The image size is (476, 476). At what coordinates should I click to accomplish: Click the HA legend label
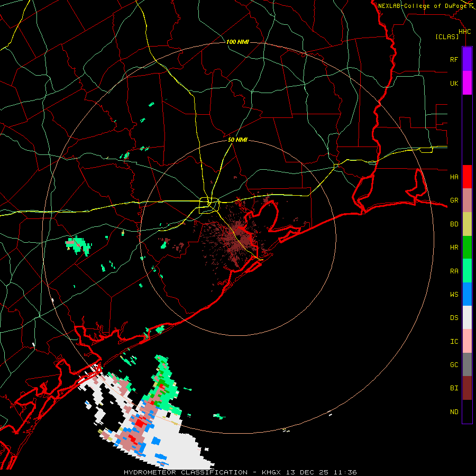(x=454, y=177)
